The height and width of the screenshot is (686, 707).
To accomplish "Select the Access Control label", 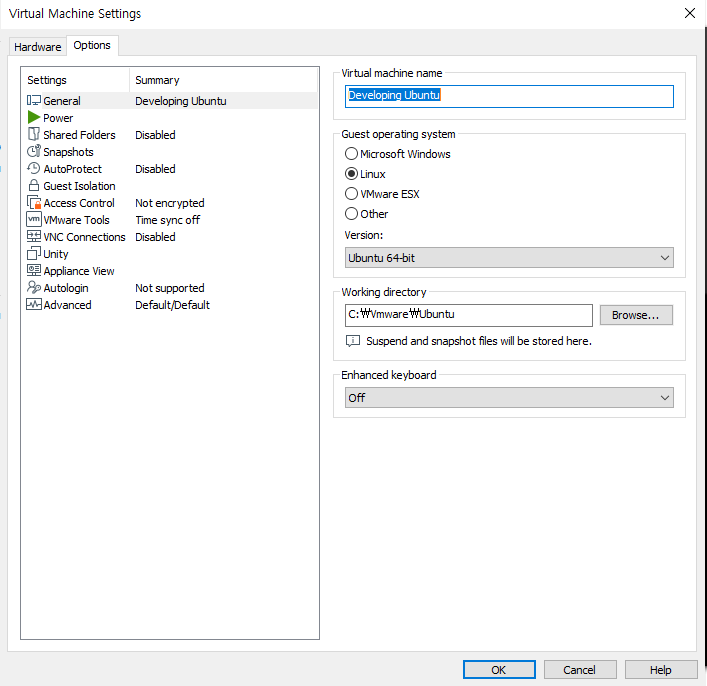I will tap(78, 203).
